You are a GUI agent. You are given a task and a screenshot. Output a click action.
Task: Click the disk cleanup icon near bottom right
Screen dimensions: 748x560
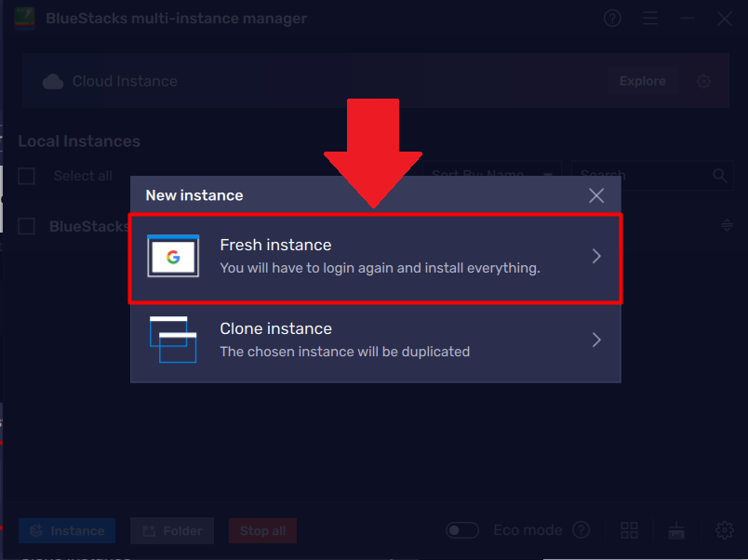pos(676,530)
